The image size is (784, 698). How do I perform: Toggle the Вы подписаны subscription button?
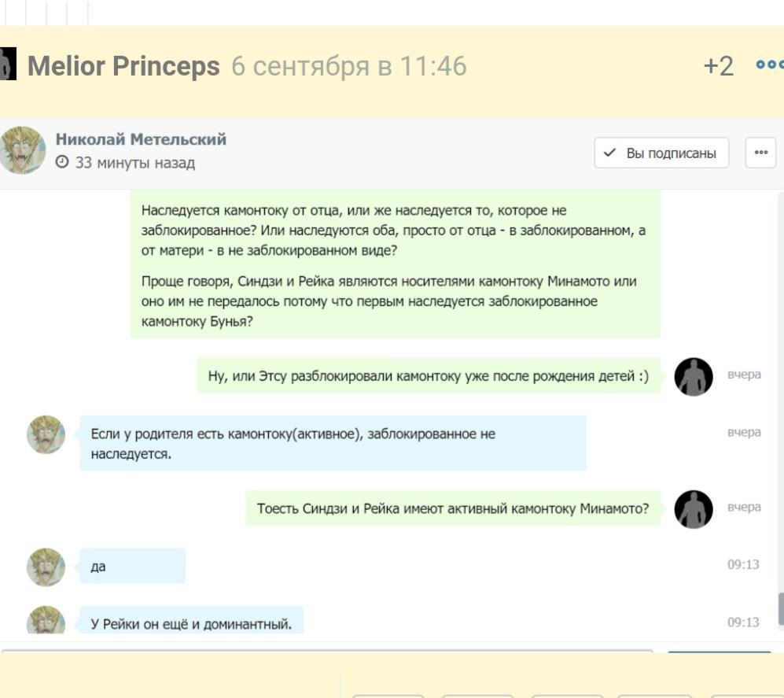pos(661,153)
